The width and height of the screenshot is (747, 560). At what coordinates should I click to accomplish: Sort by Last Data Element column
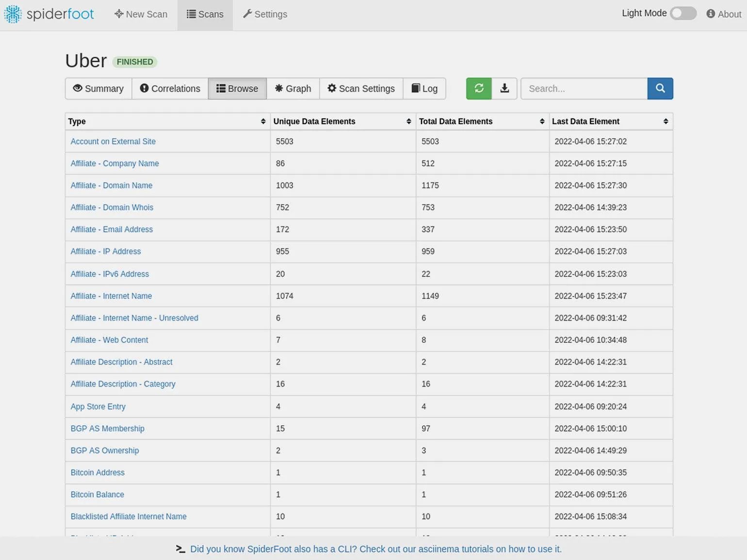(666, 121)
